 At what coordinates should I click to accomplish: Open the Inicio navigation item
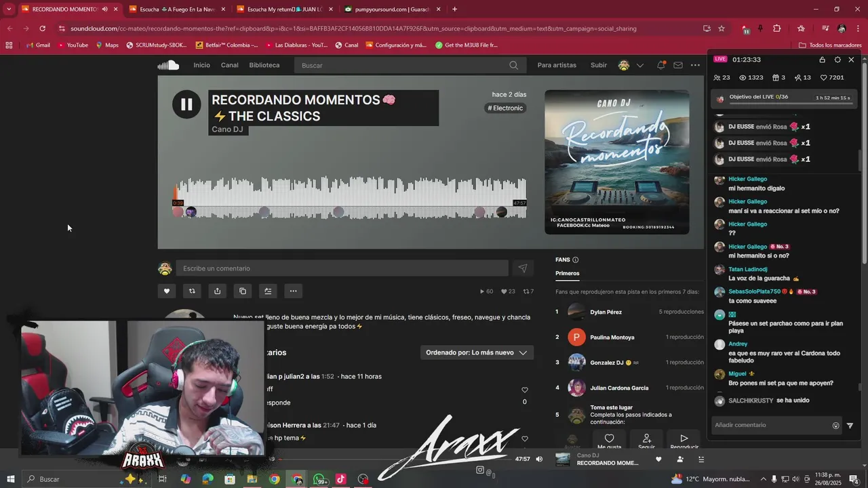click(201, 65)
